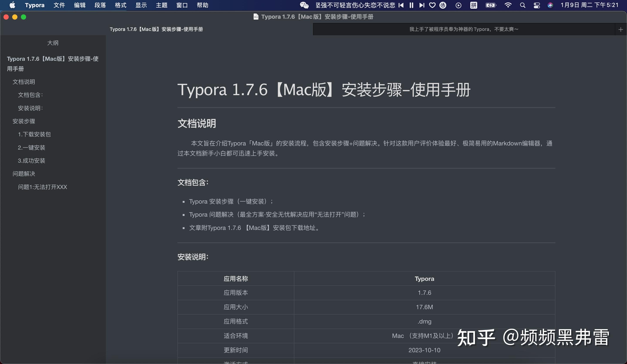
Task: Select 问题1:无法打开XXX in the outline
Action: [42, 187]
